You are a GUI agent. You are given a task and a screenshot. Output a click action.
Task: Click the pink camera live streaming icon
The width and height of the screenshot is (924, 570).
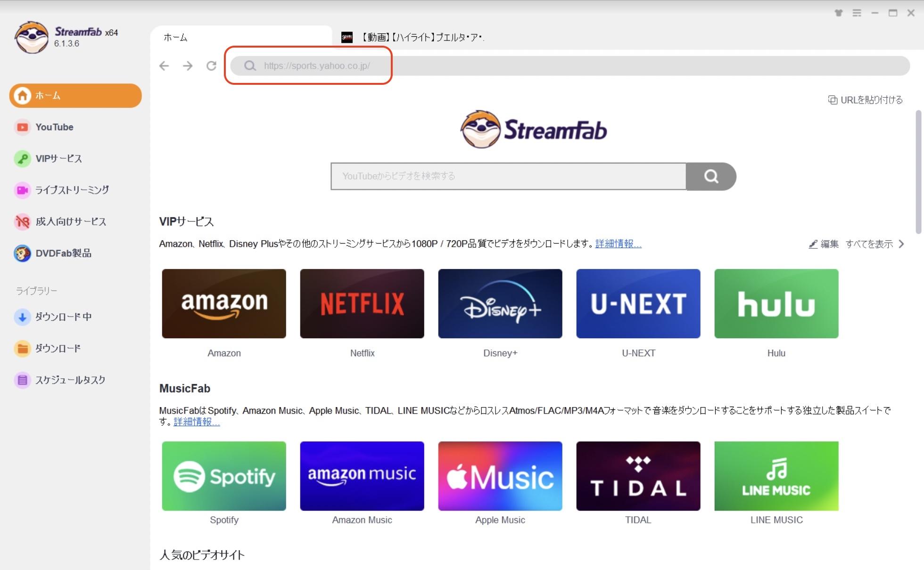point(22,190)
